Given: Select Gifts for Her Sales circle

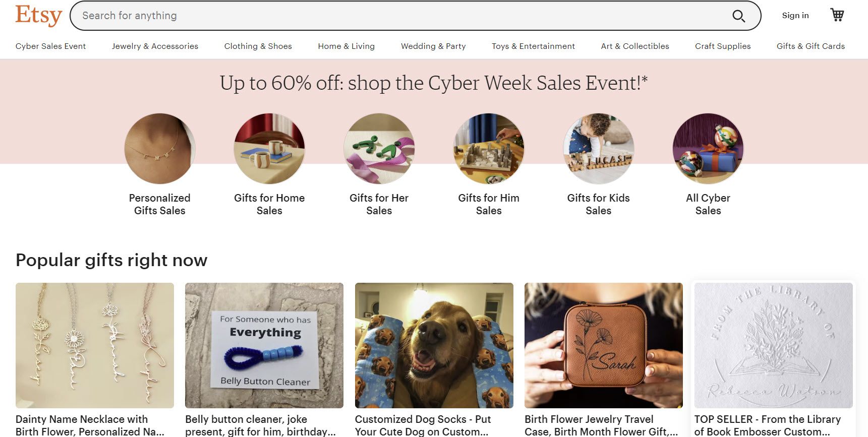Looking at the screenshot, I should pos(379,149).
